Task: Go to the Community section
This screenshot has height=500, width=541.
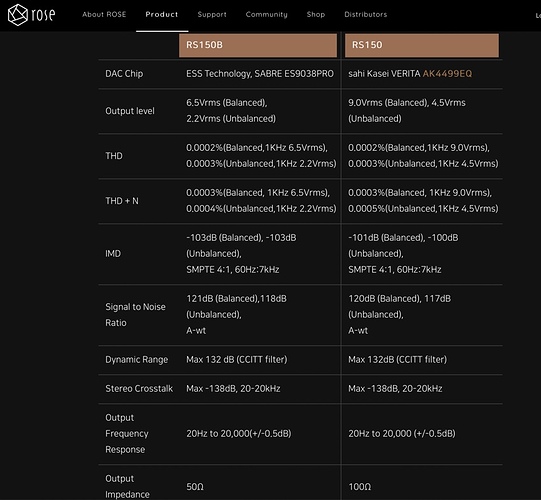Action: (266, 14)
